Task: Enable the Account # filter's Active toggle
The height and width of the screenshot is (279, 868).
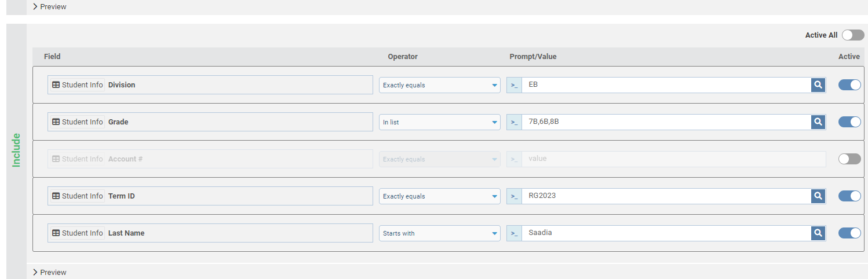Action: [x=849, y=159]
